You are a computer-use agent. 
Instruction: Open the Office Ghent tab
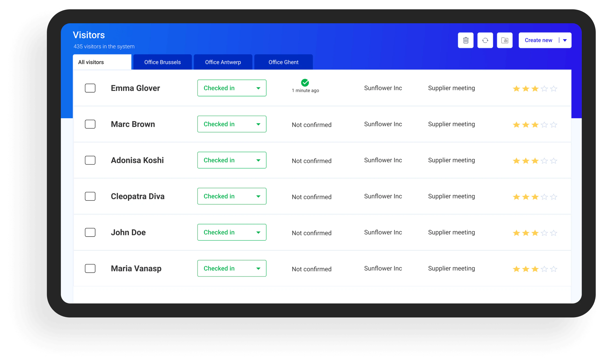coord(283,62)
